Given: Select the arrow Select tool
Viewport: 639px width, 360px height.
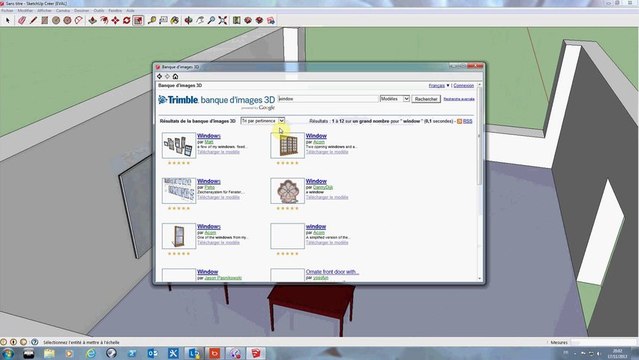Looking at the screenshot, I should click(x=8, y=20).
